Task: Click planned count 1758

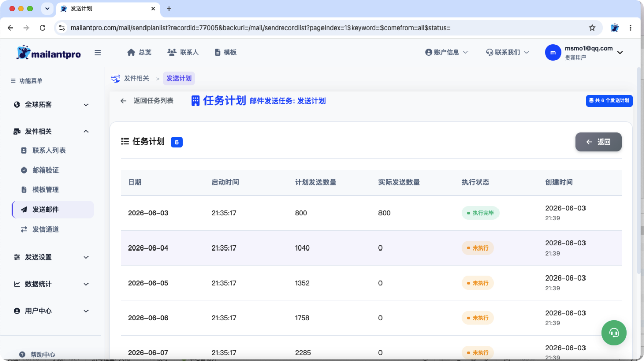Action: coord(302,318)
